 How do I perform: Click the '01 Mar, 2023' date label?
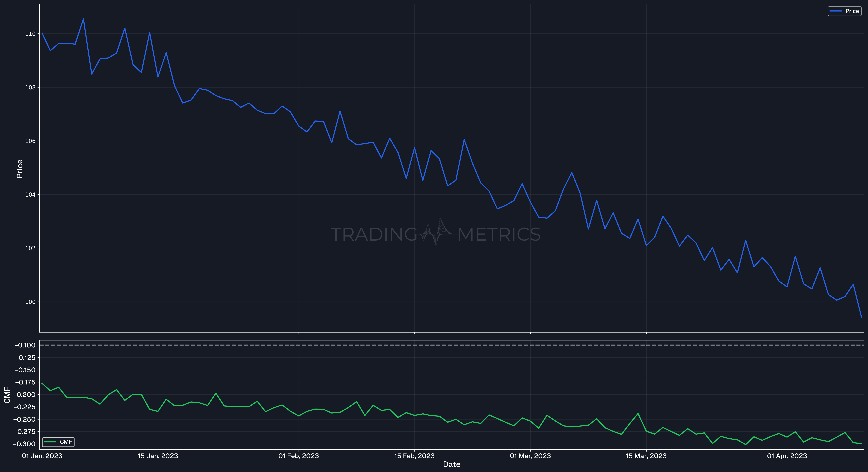pyautogui.click(x=530, y=456)
